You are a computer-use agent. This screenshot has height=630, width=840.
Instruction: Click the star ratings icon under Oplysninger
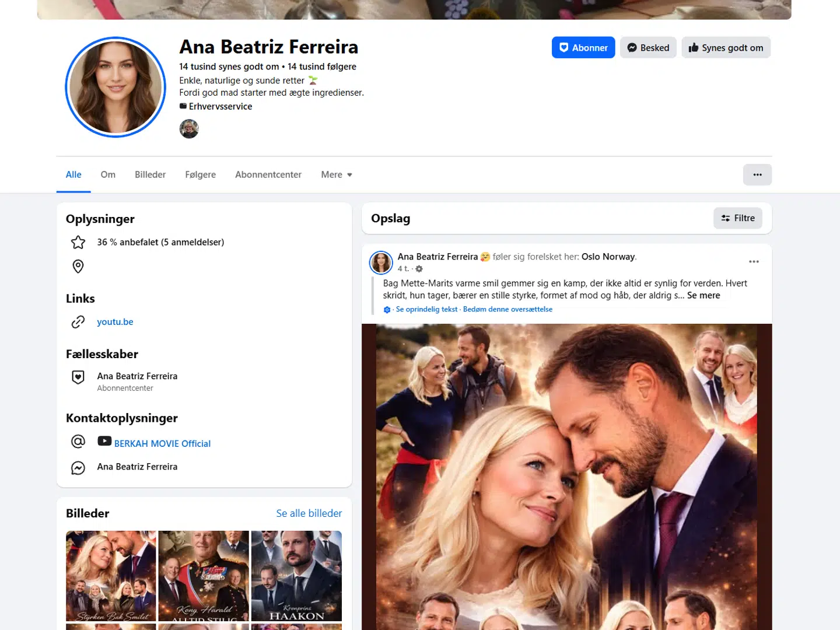78,242
